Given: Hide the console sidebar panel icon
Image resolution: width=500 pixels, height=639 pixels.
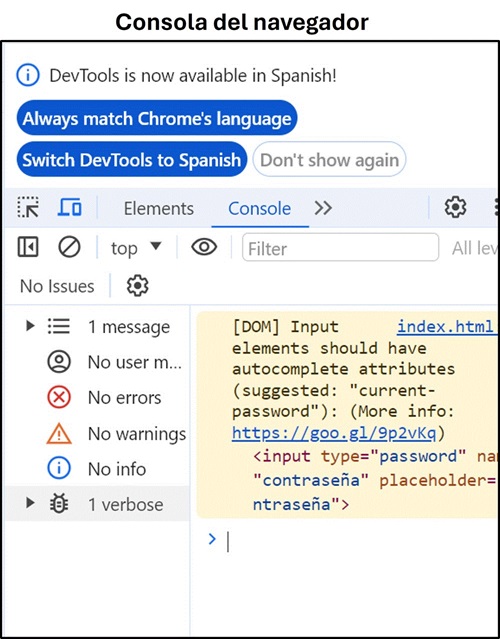Looking at the screenshot, I should (28, 247).
